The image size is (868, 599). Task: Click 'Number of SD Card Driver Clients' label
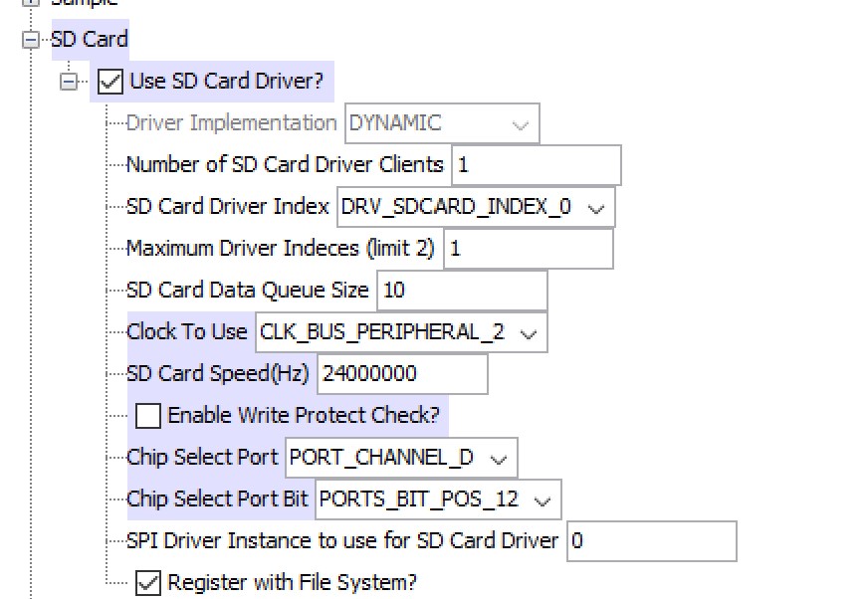(285, 165)
